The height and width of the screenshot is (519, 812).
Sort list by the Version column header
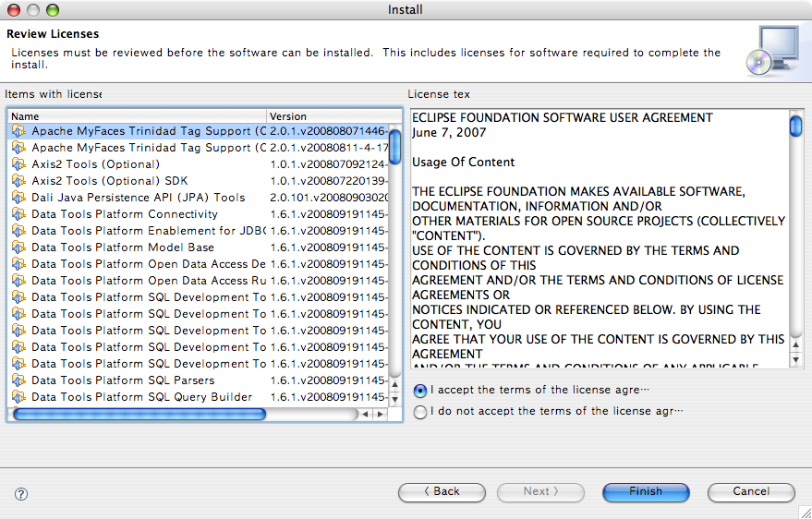334,116
